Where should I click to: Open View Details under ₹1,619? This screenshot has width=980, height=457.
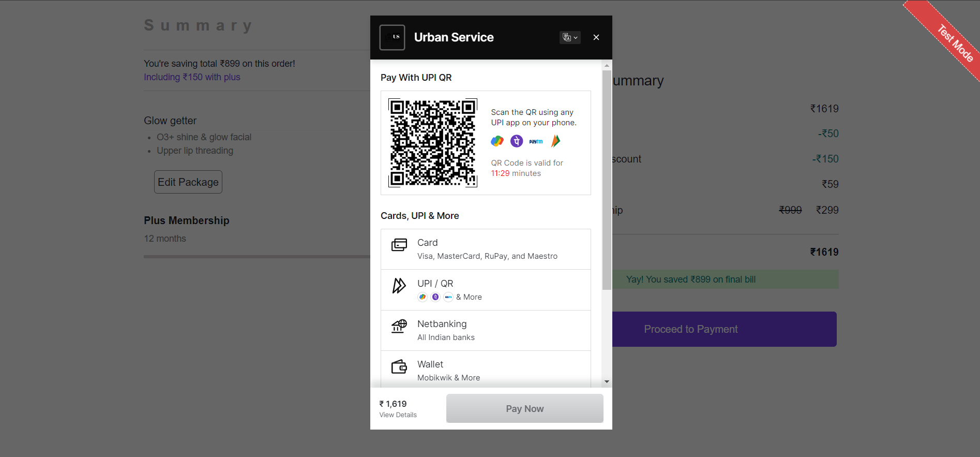click(x=398, y=415)
